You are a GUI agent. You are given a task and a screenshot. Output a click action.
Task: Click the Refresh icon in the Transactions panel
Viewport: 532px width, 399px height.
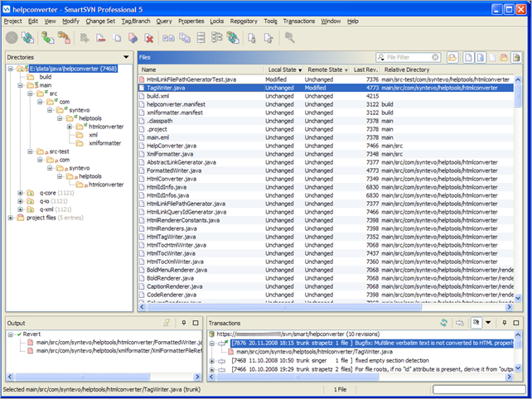coord(444,322)
